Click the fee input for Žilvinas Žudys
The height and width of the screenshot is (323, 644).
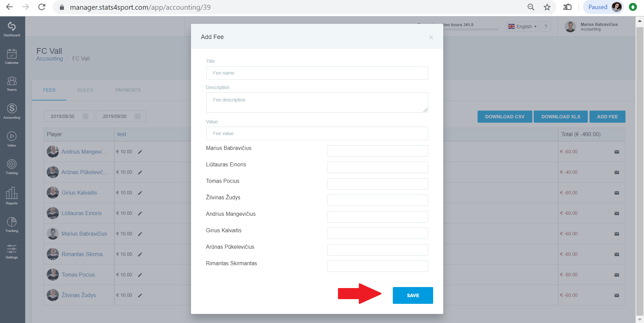click(x=377, y=200)
